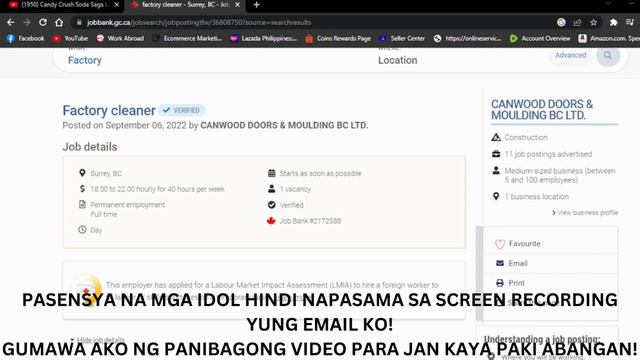Close the Candy Crush Soda Saga tab

(117, 5)
